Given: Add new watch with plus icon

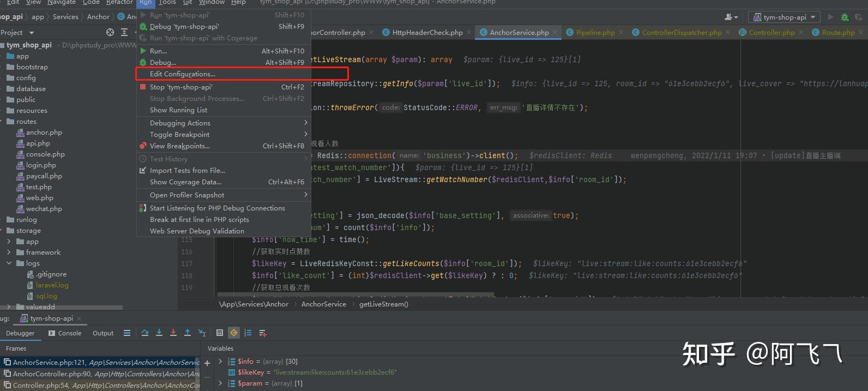Looking at the screenshot, I should click(x=207, y=363).
